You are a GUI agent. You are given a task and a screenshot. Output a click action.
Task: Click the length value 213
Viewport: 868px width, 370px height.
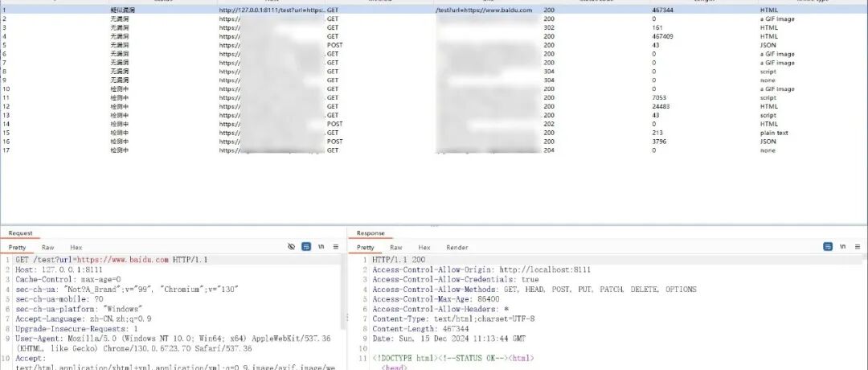(657, 133)
